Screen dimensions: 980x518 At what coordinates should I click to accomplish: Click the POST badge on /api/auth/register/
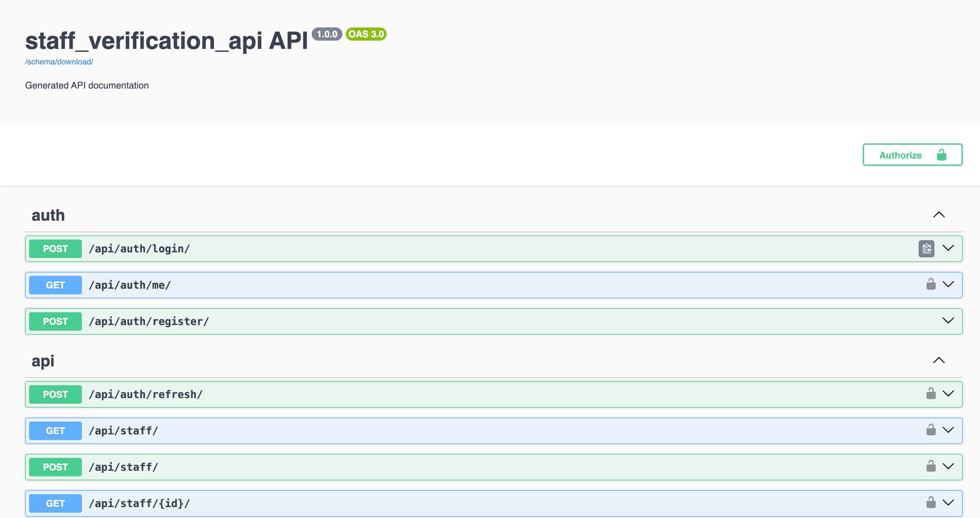coord(55,321)
